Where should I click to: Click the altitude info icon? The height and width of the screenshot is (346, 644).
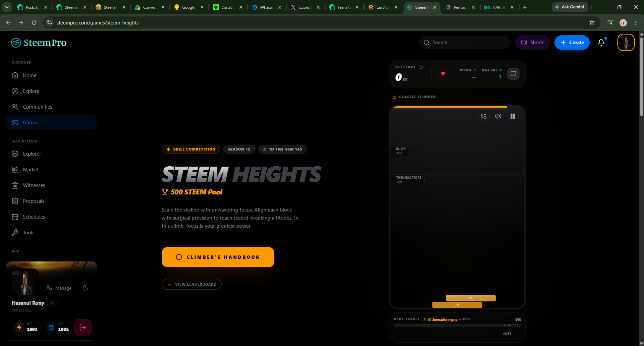point(421,67)
